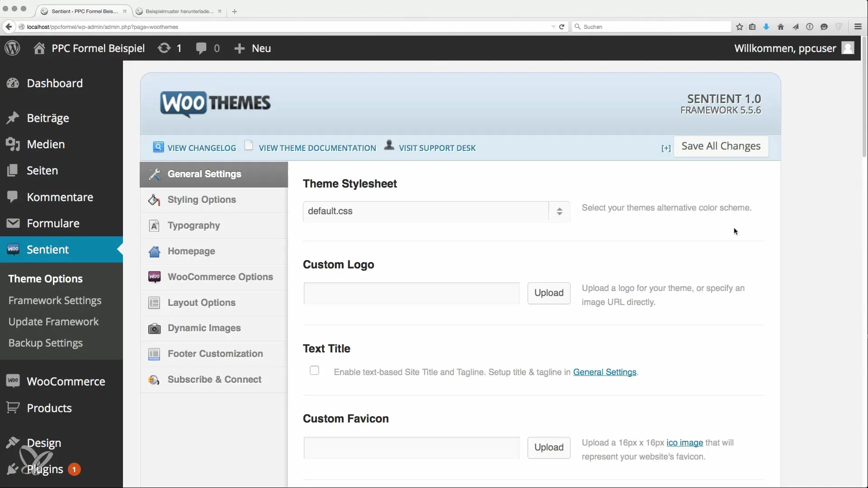Click the Custom Logo URL field
868x488 pixels.
(x=411, y=293)
